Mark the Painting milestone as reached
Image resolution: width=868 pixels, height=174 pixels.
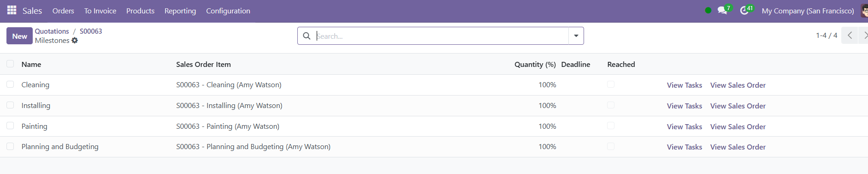[x=611, y=126]
